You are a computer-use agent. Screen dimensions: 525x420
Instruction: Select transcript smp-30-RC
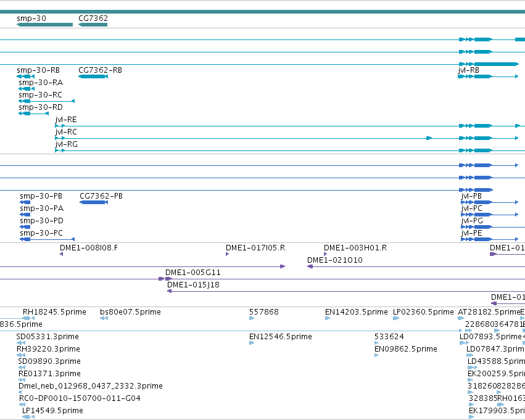pos(46,101)
